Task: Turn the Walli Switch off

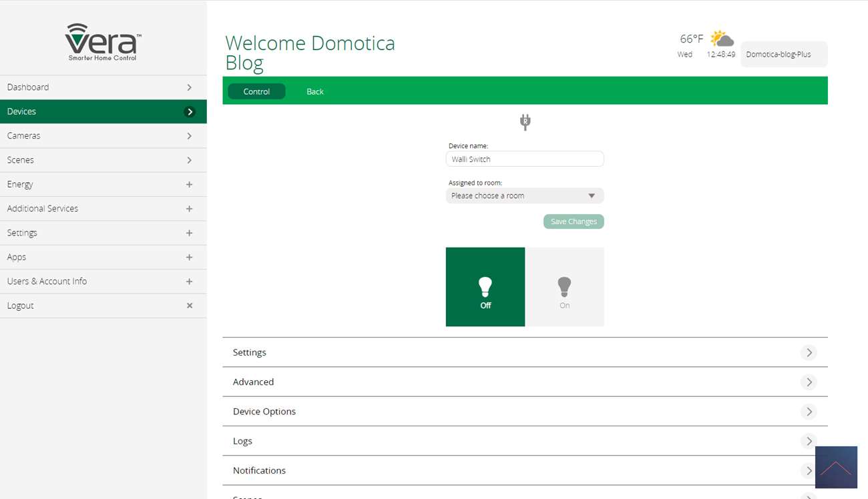Action: coord(485,287)
